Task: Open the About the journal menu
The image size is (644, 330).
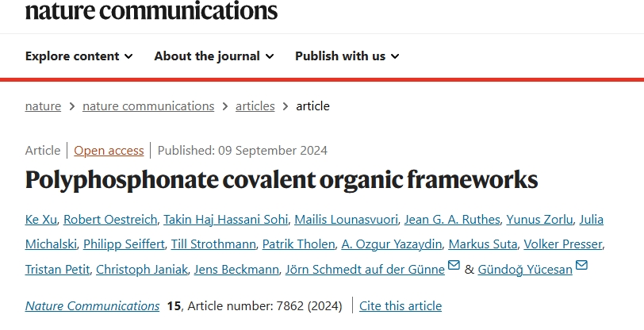Action: pos(214,56)
